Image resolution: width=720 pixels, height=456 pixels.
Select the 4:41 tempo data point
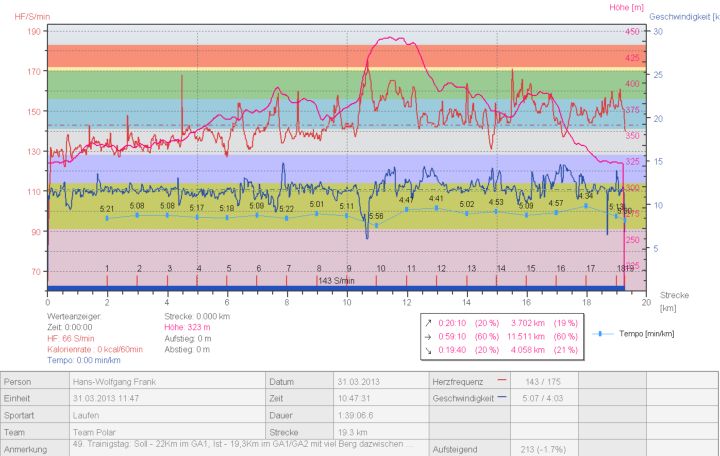pyautogui.click(x=436, y=208)
